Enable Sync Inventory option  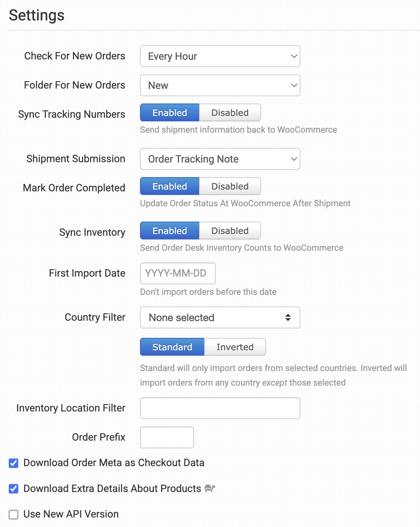[x=170, y=231]
